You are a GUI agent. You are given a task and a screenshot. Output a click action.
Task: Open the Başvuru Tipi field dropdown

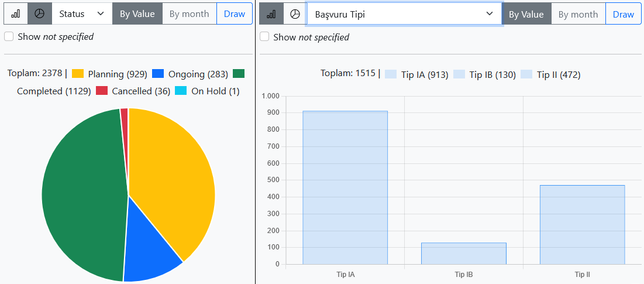[x=404, y=14]
